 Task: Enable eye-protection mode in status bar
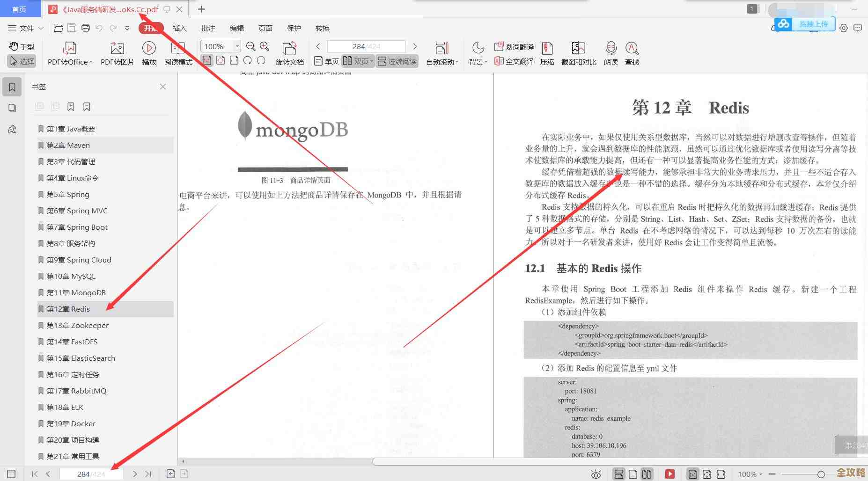coord(596,474)
